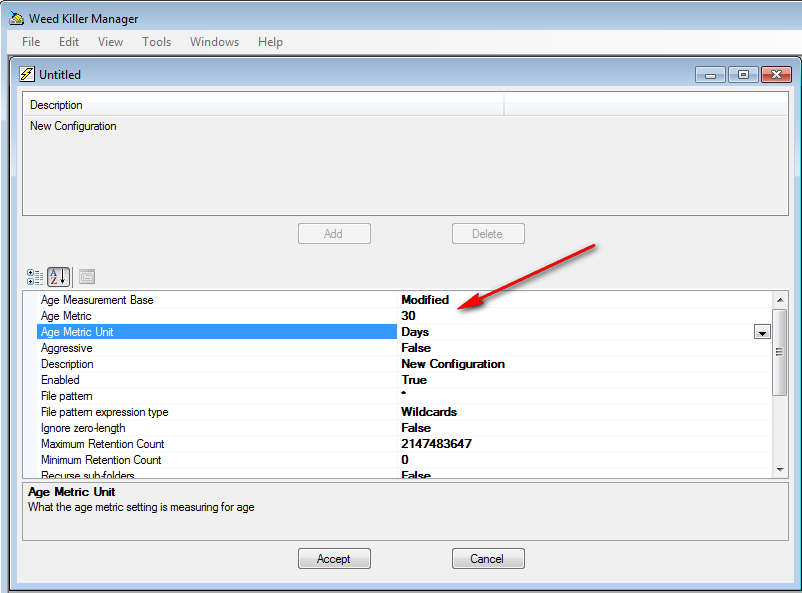Click the Weed Killer Manager app icon
This screenshot has height=593, width=802.
click(x=17, y=19)
